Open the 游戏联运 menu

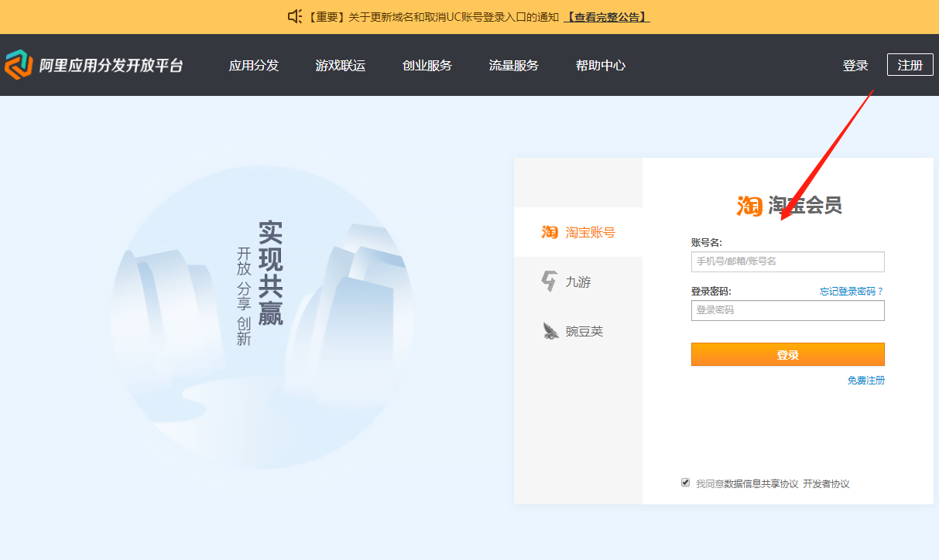click(x=341, y=66)
